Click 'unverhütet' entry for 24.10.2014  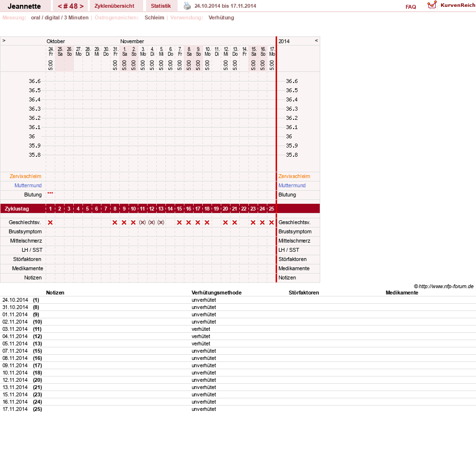[x=204, y=300]
